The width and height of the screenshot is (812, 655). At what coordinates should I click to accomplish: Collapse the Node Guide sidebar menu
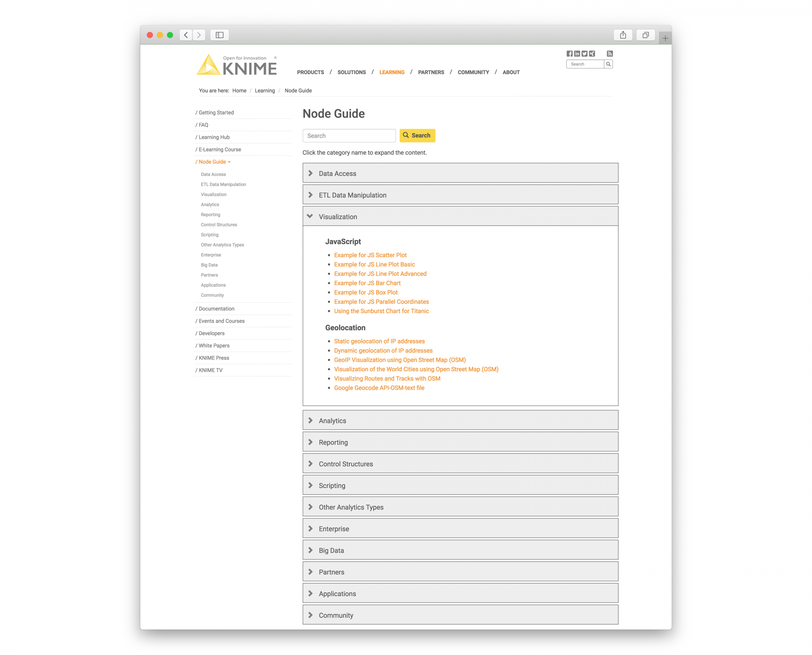pyautogui.click(x=213, y=162)
